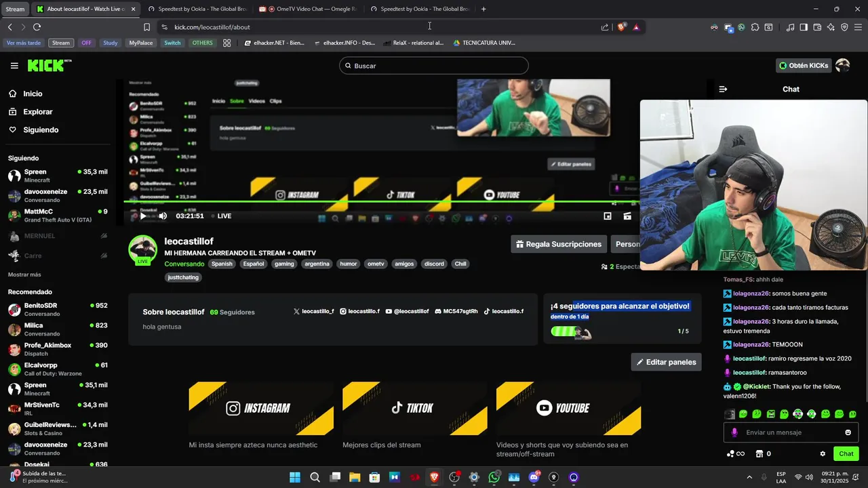
Task: Open X link leocastillo_f
Action: click(313, 311)
